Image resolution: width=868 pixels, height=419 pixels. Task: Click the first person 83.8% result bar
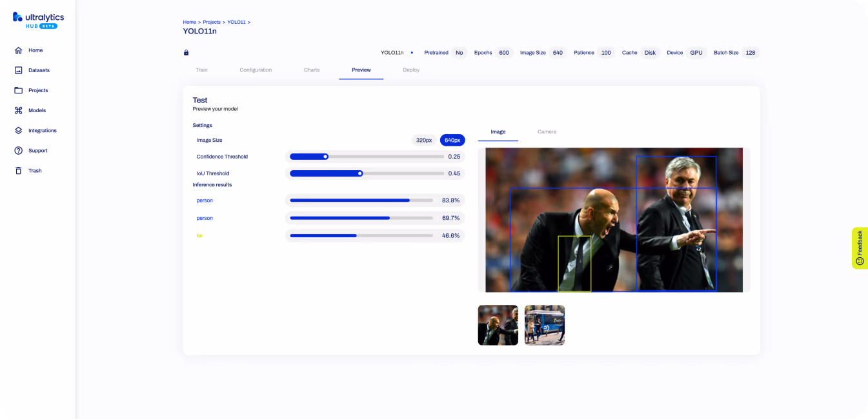361,200
